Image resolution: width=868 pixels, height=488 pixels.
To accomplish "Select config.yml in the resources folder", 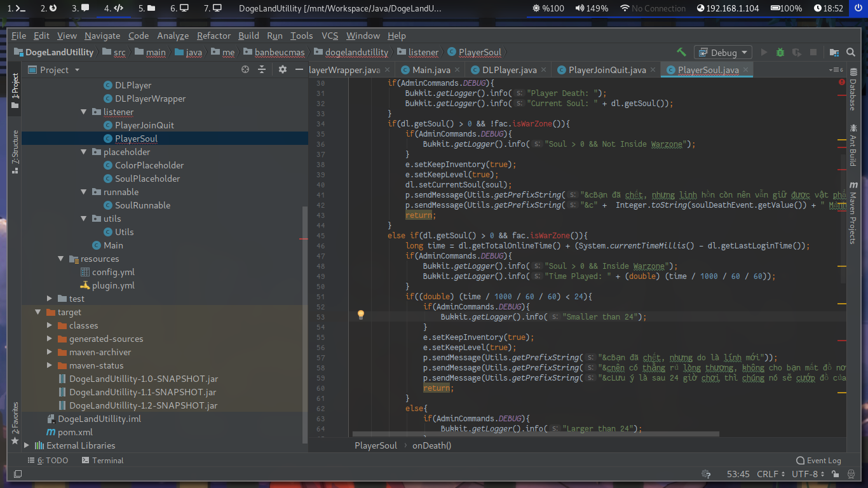I will [x=113, y=272].
